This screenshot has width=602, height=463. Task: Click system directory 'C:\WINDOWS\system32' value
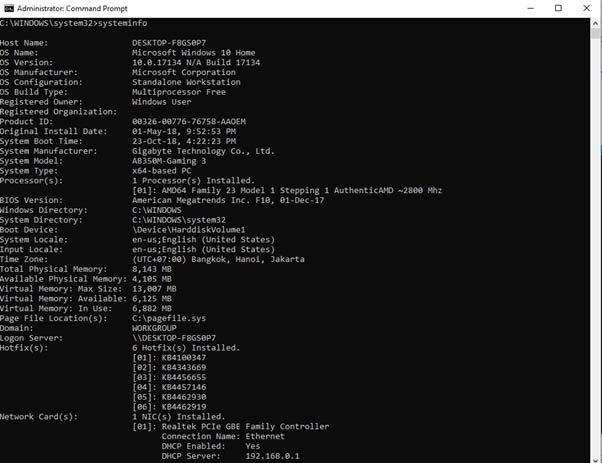[x=179, y=220]
